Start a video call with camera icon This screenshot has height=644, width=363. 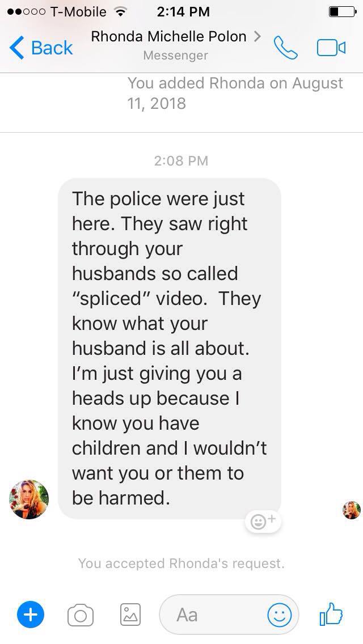(x=331, y=48)
